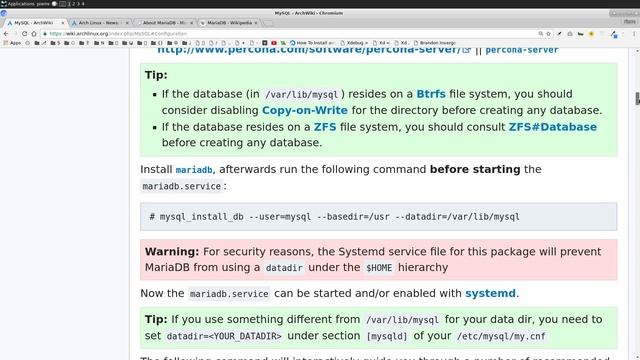The image size is (640, 360).
Task: Click the yellow circle extension icon
Action: click(591, 34)
